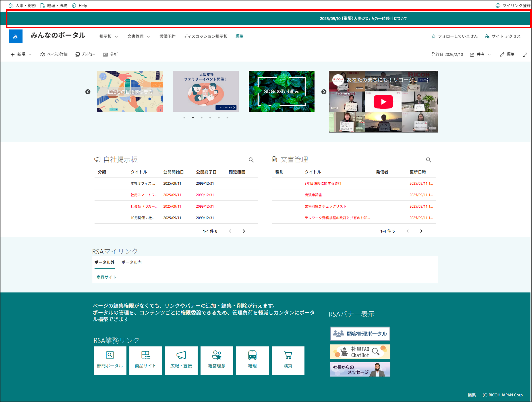Open the 大阪支社 ファミリーイベント thumbnail
532x402 pixels.
[x=206, y=91]
